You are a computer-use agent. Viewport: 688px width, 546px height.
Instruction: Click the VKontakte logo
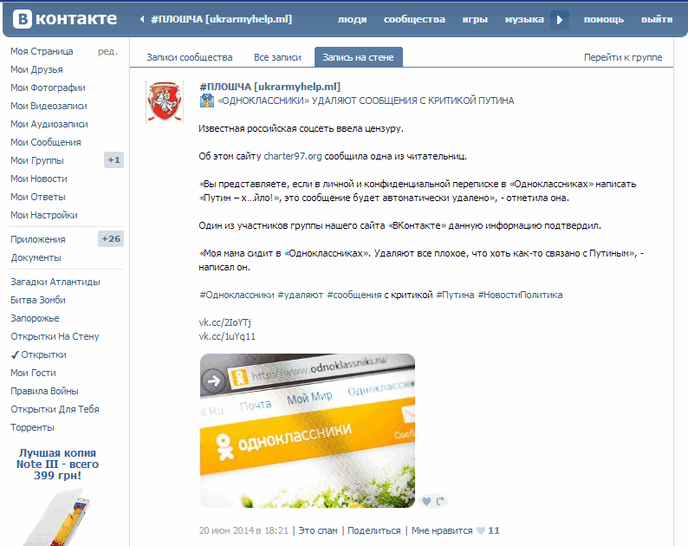pyautogui.click(x=65, y=19)
